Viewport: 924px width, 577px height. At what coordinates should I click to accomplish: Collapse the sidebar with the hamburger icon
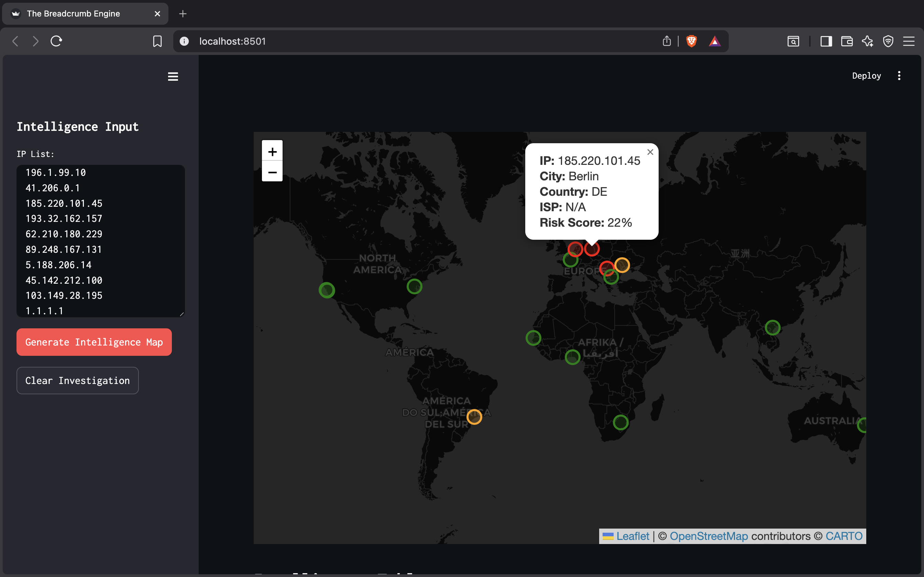click(x=173, y=76)
